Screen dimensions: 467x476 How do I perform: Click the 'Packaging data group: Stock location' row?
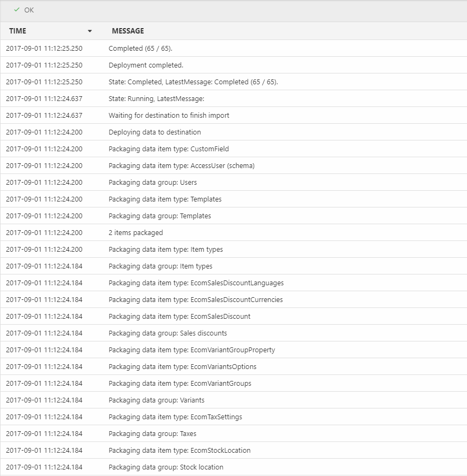pos(165,467)
